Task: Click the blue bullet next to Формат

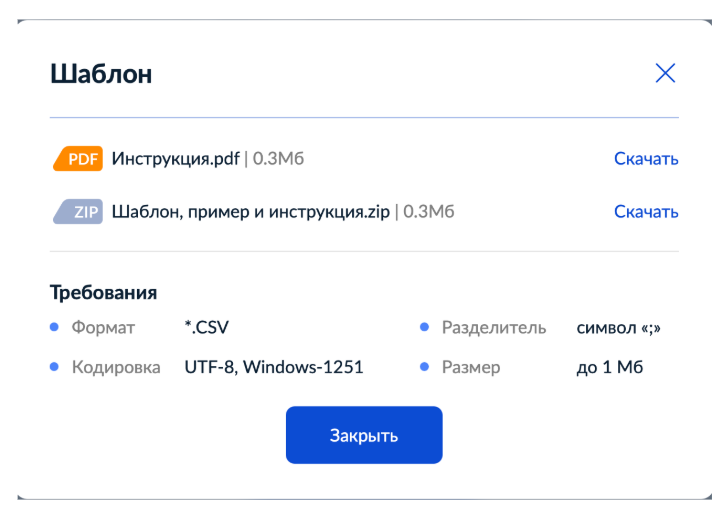Action: [54, 327]
